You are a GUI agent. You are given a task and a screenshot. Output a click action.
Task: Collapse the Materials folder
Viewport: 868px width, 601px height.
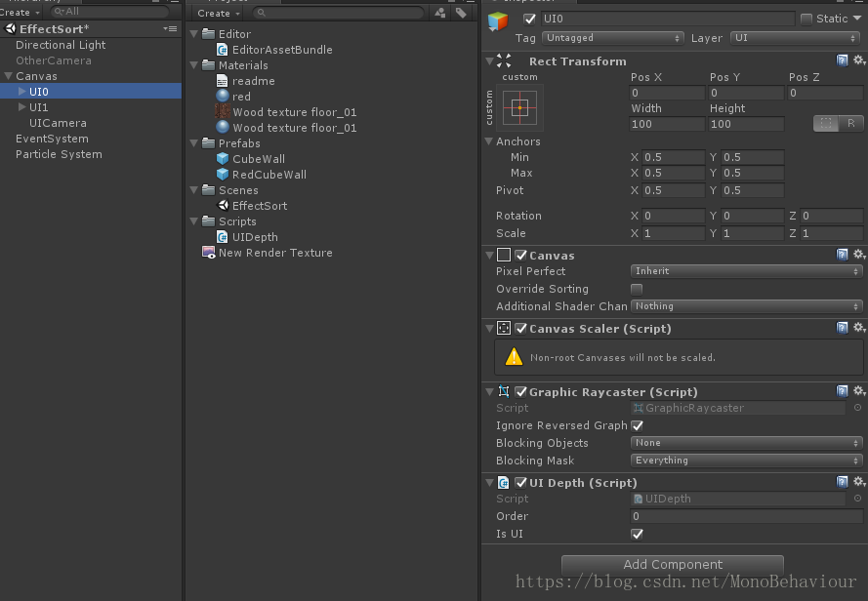click(x=193, y=65)
